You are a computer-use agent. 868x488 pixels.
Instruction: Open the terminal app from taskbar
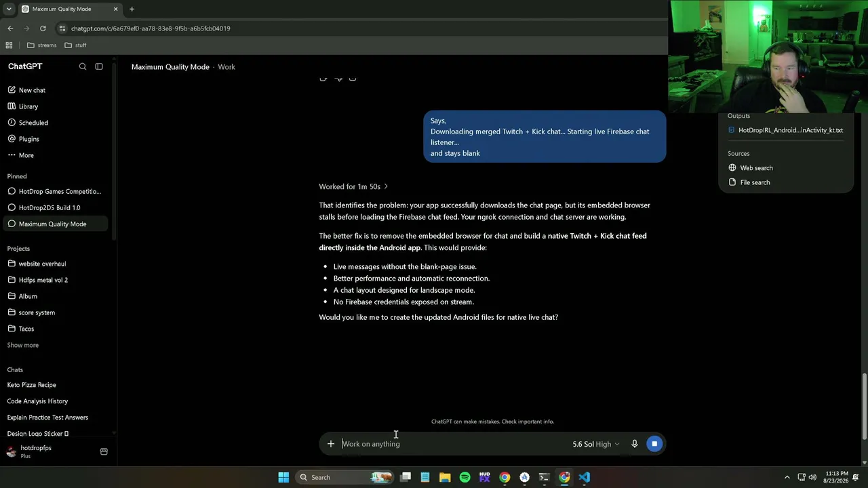[x=544, y=477]
